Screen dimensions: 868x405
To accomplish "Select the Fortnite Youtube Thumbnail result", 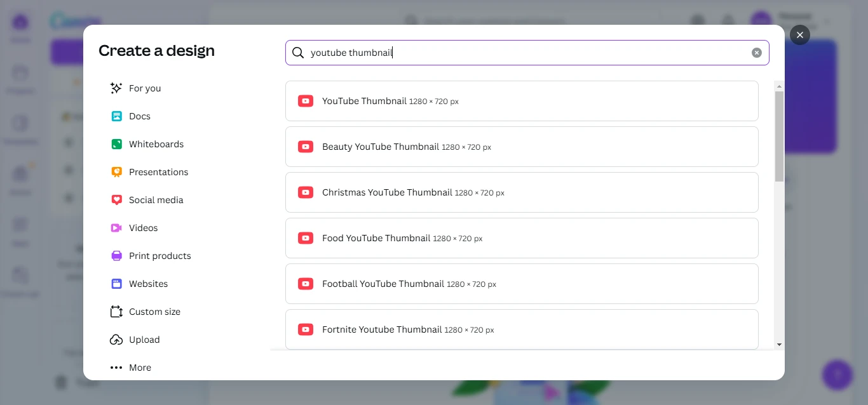I will coord(522,329).
